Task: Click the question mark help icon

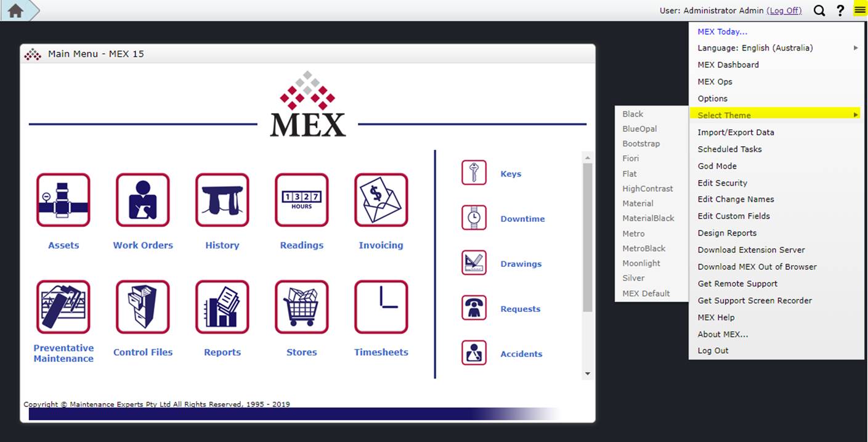Action: tap(840, 10)
